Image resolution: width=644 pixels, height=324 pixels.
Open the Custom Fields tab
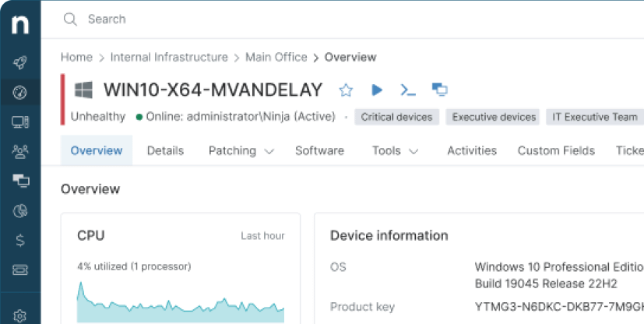click(556, 151)
